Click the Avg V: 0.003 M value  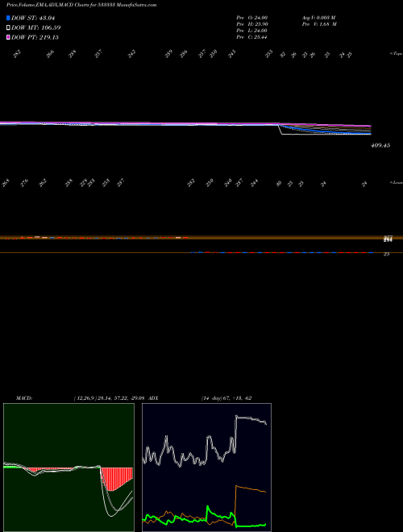318,17
